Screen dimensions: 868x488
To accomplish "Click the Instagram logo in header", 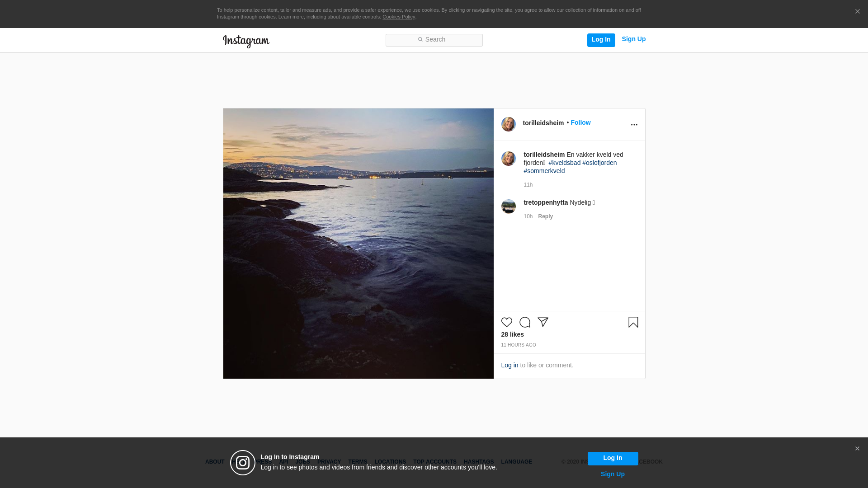I will [x=246, y=41].
